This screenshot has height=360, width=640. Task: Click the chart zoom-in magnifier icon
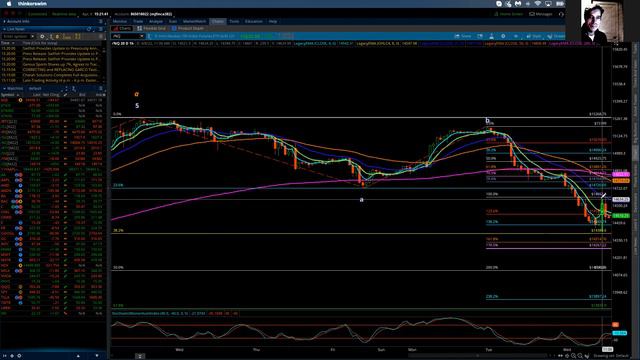(573, 356)
